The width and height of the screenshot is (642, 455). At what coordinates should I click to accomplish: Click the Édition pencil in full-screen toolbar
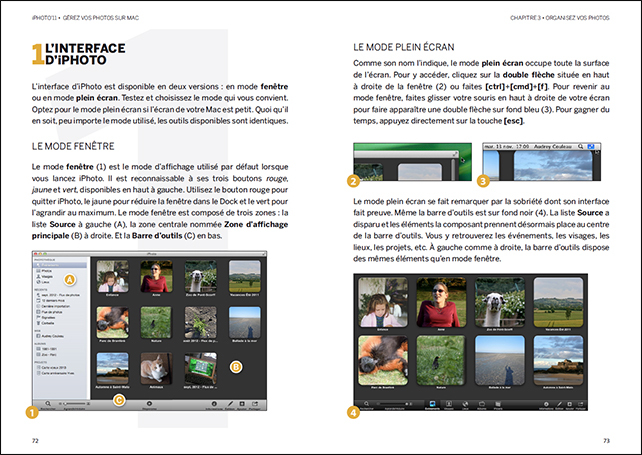point(559,404)
